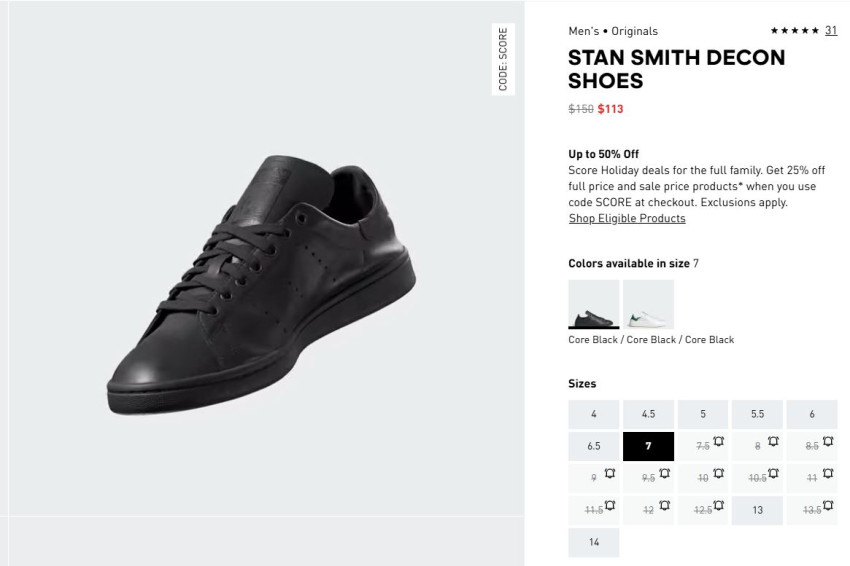This screenshot has height=566, width=850.
Task: Open the 31 reviews link
Action: pyautogui.click(x=831, y=30)
